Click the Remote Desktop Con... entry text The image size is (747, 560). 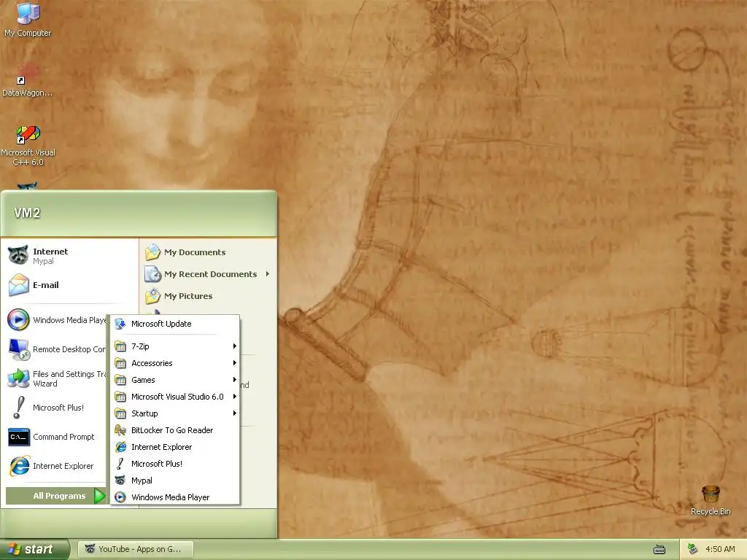click(x=69, y=349)
